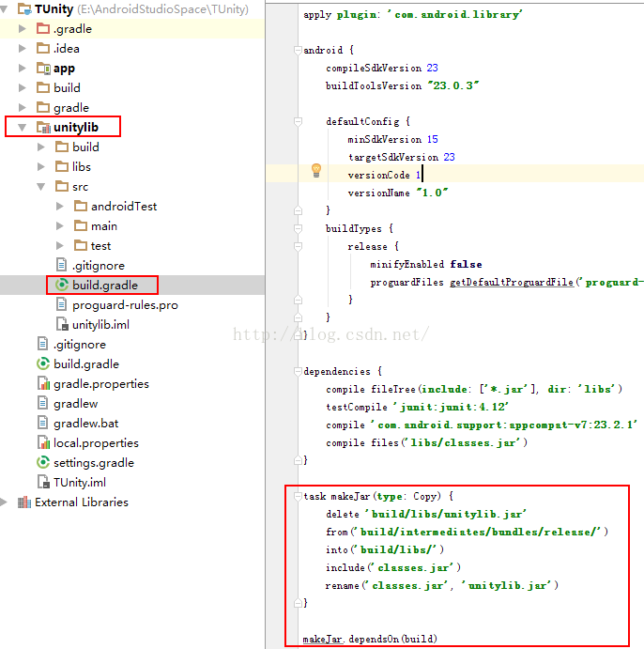644x649 pixels.
Task: Click the test folder icon
Action: tap(81, 245)
